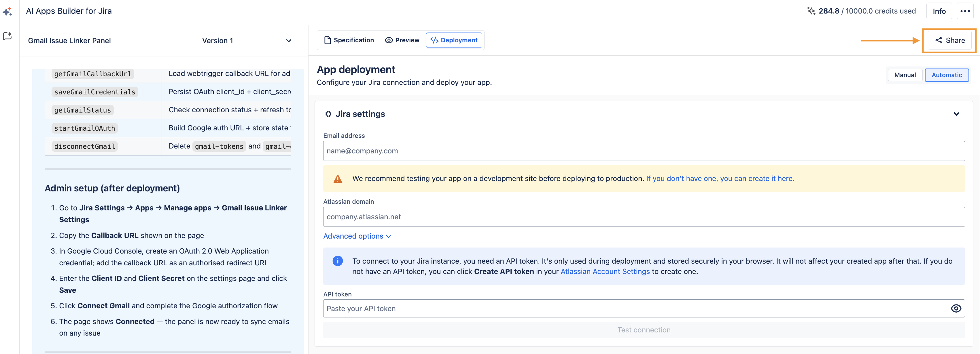Collapse the Jira settings section

point(956,114)
